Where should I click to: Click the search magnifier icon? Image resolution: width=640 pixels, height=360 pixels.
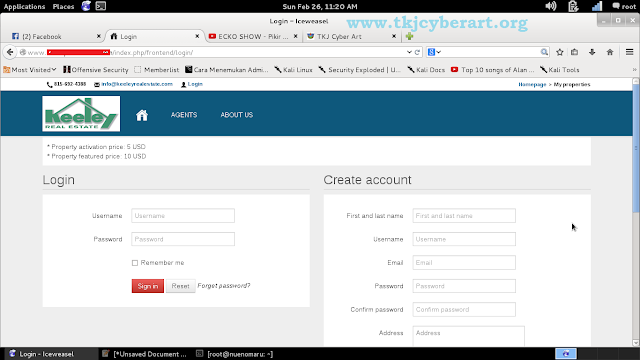pyautogui.click(x=544, y=52)
